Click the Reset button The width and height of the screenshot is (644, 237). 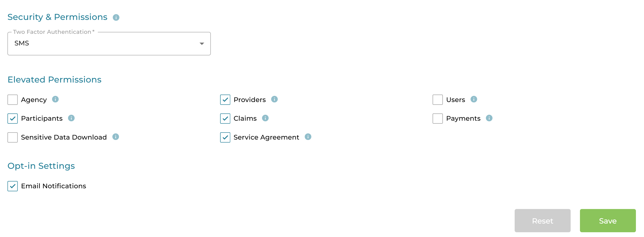pos(542,220)
